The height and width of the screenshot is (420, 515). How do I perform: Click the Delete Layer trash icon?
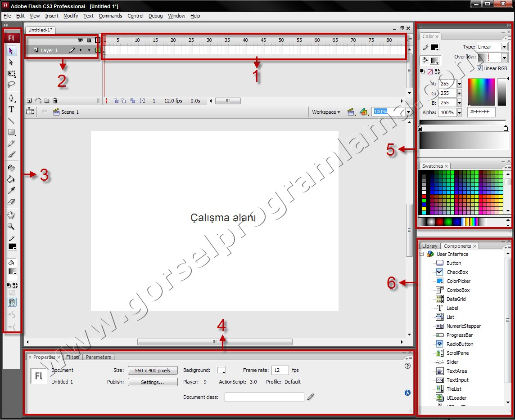click(55, 100)
